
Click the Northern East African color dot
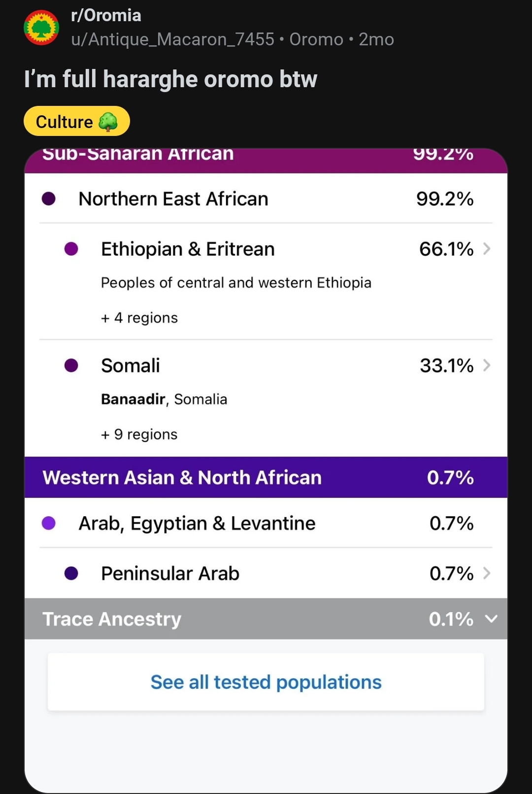point(49,199)
